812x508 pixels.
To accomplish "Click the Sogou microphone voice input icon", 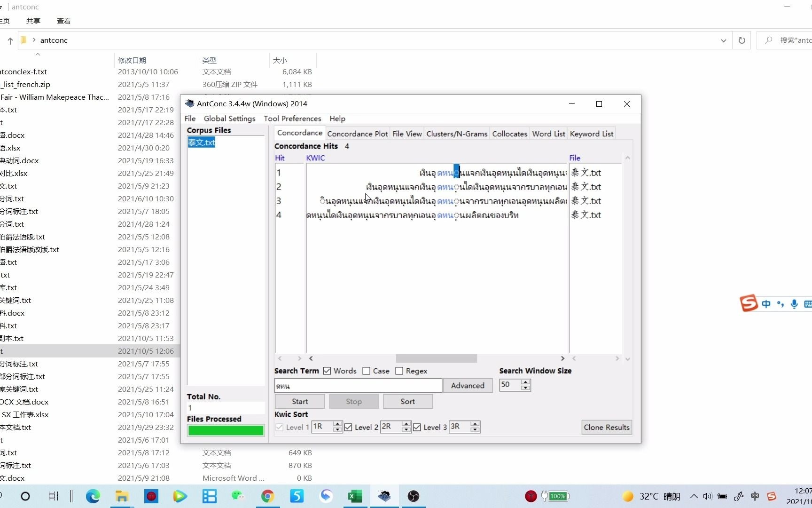I will 794,304.
